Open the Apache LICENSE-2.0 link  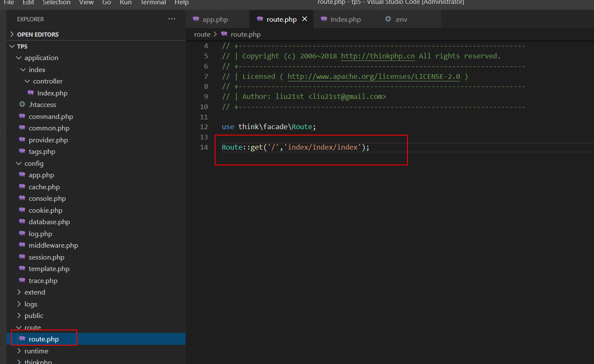pyautogui.click(x=374, y=76)
